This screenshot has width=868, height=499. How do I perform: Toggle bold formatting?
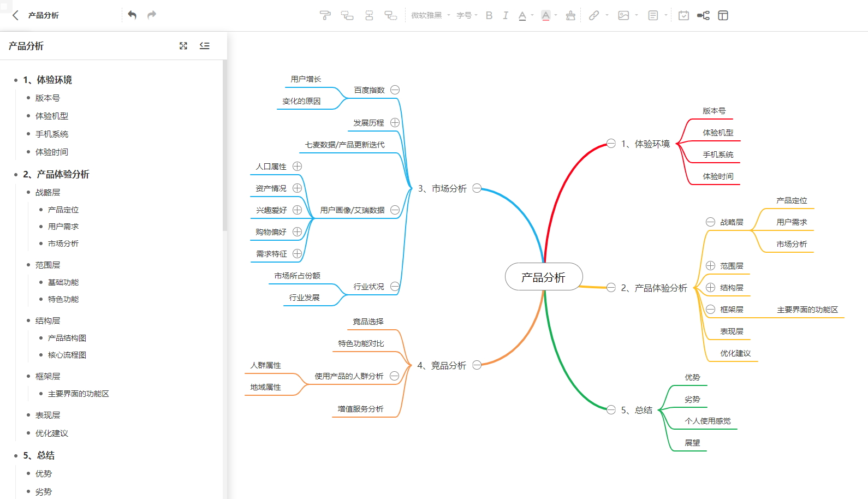click(x=489, y=15)
